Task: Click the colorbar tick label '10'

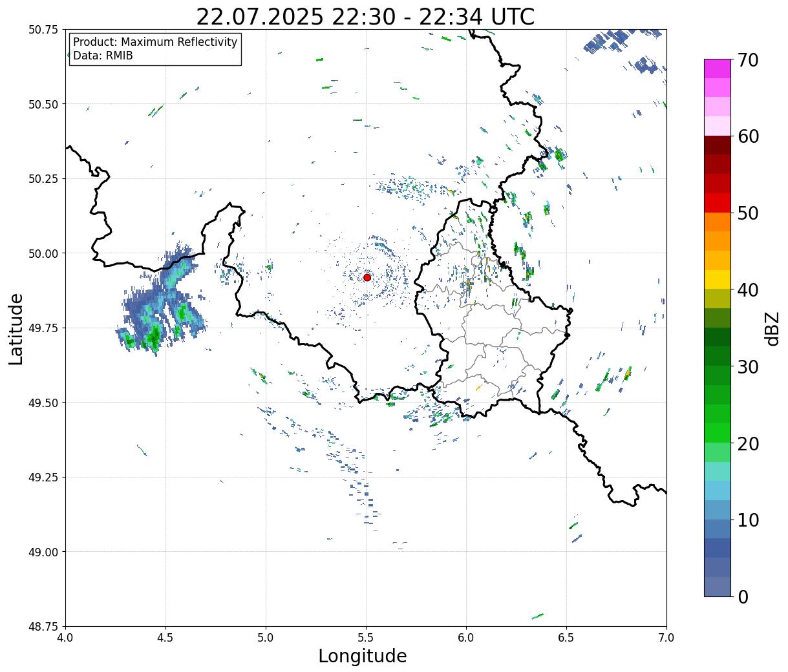Action: [x=747, y=520]
